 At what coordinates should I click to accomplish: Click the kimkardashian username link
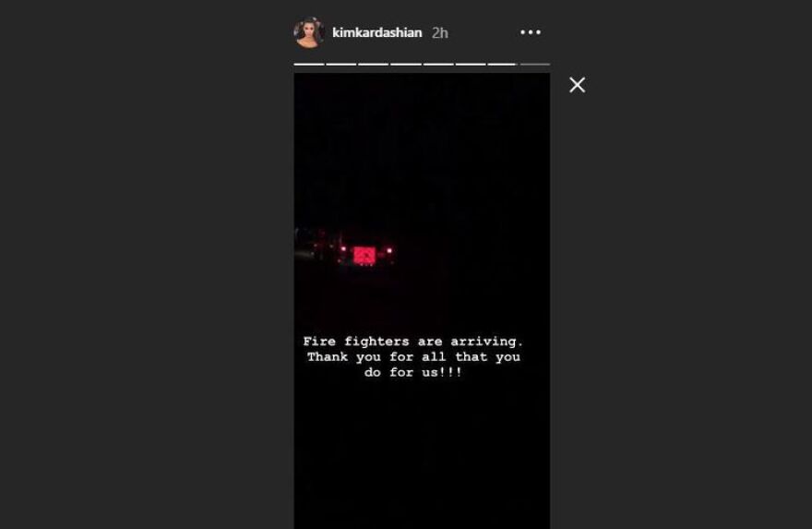[377, 32]
